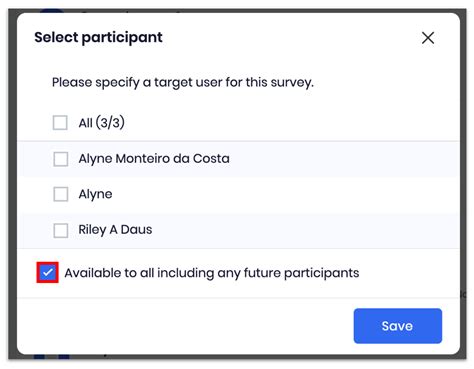Click Available to all including future participants text

click(212, 273)
